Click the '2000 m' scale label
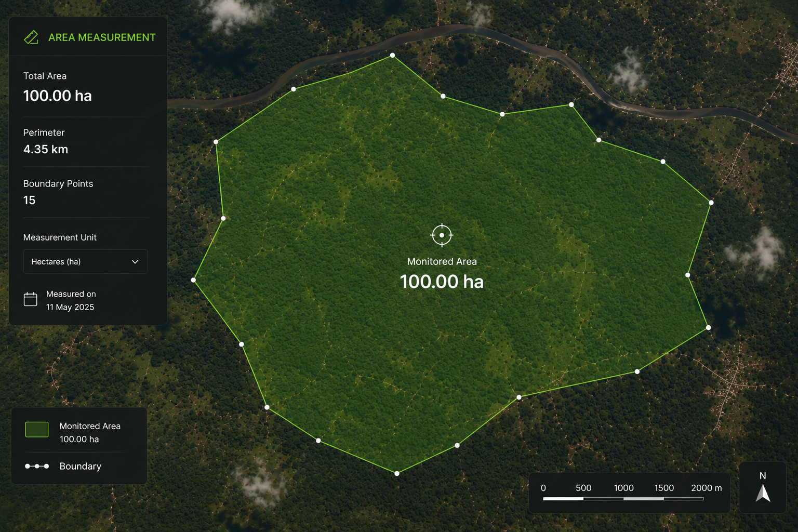Viewport: 798px width, 532px height. pyautogui.click(x=707, y=488)
